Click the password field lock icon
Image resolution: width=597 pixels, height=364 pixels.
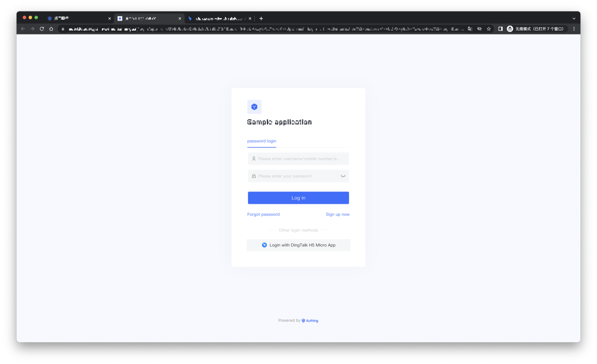pos(253,176)
